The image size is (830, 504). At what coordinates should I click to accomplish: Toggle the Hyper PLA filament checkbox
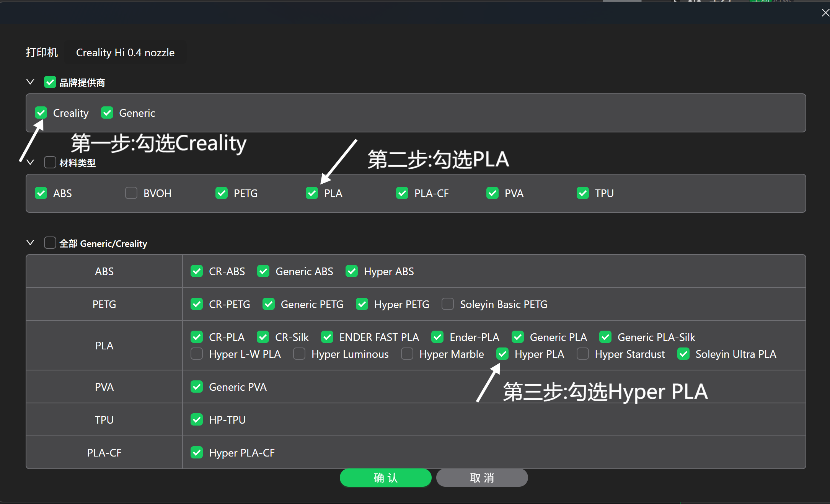click(502, 354)
